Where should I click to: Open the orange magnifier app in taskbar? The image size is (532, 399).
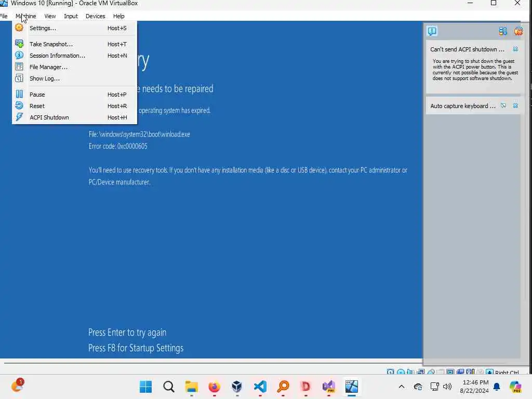pos(283,387)
